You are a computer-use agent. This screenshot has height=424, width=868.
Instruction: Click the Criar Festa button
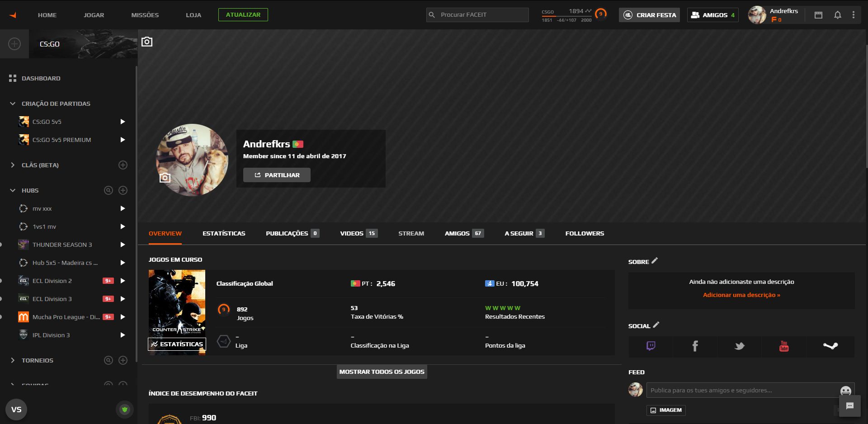[x=649, y=15]
